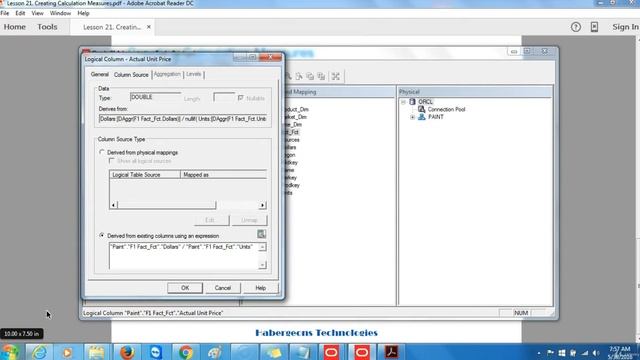The image size is (640, 360).
Task: Open the Acrobat Tools view
Action: click(47, 27)
